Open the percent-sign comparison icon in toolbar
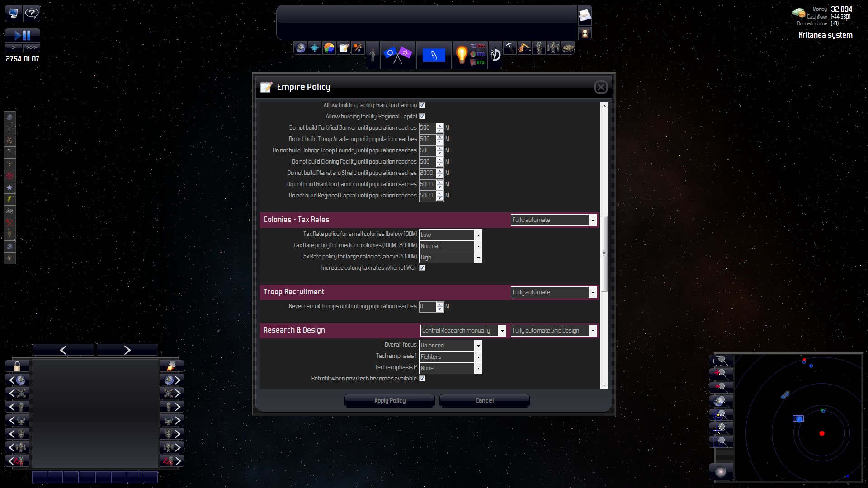Viewport: 868px width, 488px height. [x=358, y=48]
